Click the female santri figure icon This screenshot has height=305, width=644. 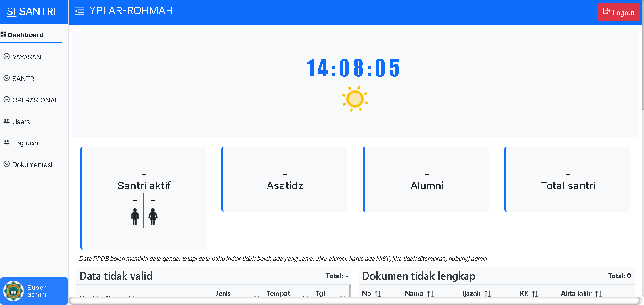(153, 217)
